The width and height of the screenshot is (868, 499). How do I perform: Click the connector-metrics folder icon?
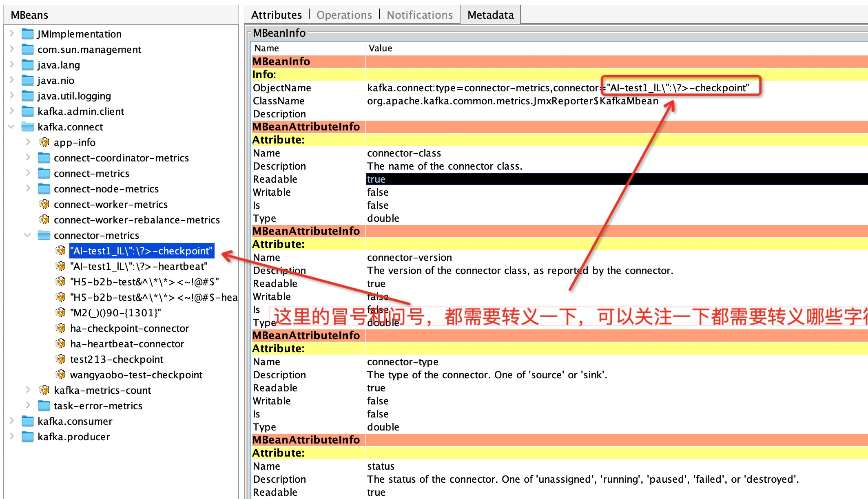[x=44, y=235]
